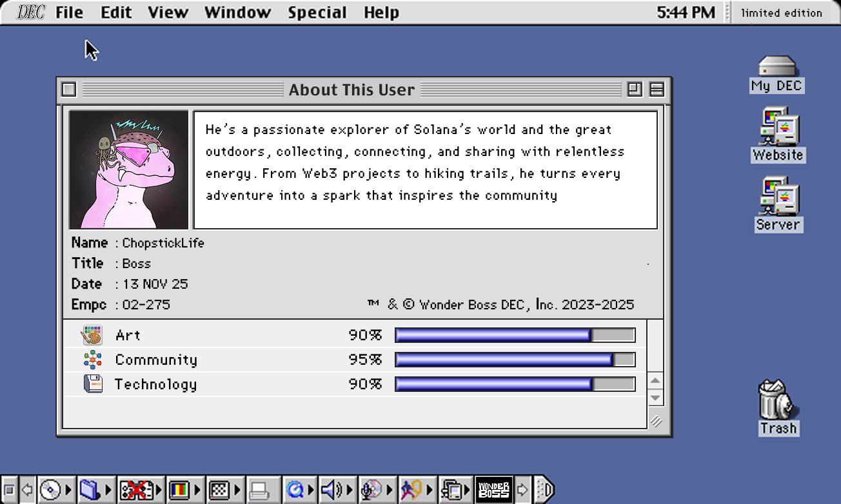Image resolution: width=841 pixels, height=504 pixels.
Task: Click the title value Boss
Action: pyautogui.click(x=136, y=264)
